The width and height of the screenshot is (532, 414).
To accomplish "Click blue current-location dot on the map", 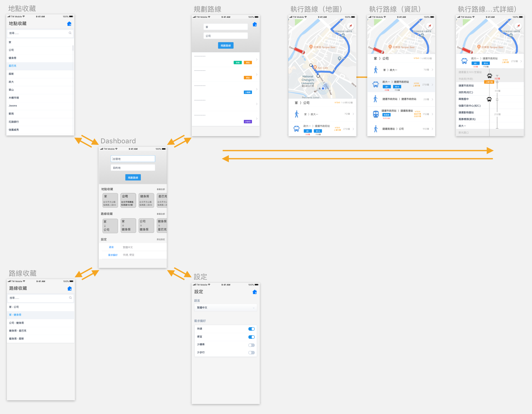I will [323, 89].
